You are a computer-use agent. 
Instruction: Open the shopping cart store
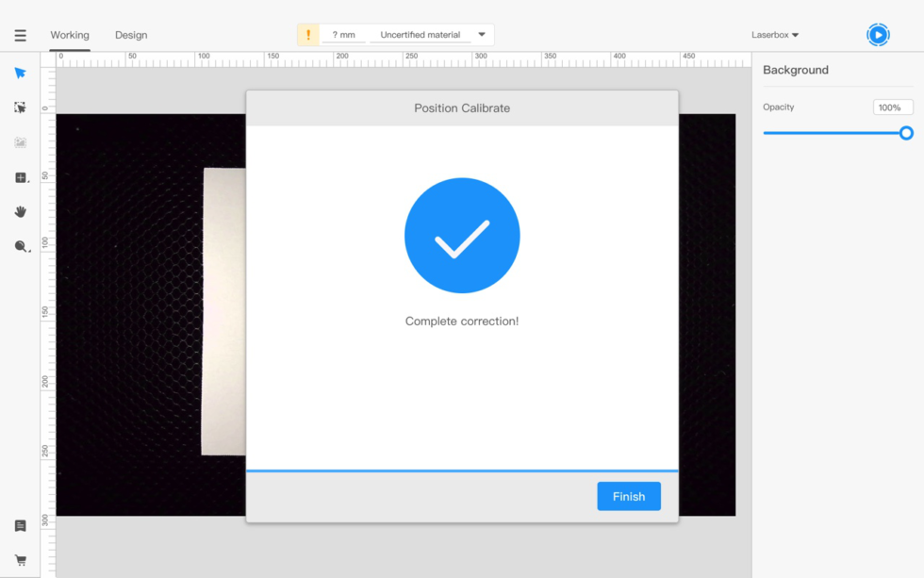[20, 559]
